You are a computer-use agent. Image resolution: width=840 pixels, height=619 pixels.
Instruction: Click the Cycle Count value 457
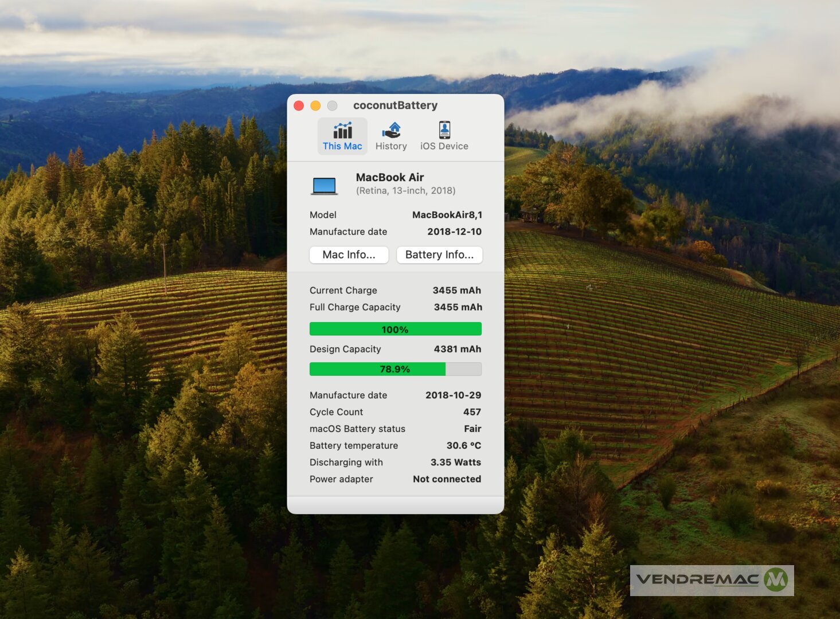click(x=472, y=412)
